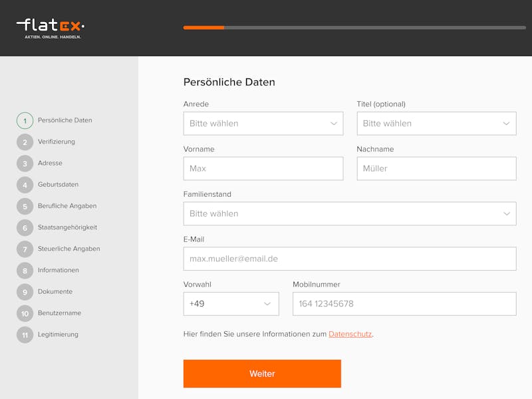This screenshot has height=399, width=532.
Task: Go to Benutzername step label
Action: click(59, 313)
